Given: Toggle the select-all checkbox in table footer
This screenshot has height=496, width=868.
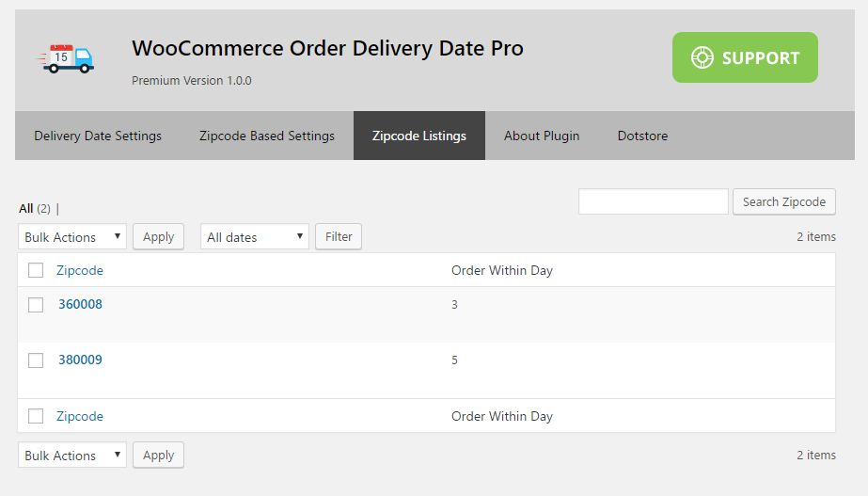Looking at the screenshot, I should tap(36, 416).
